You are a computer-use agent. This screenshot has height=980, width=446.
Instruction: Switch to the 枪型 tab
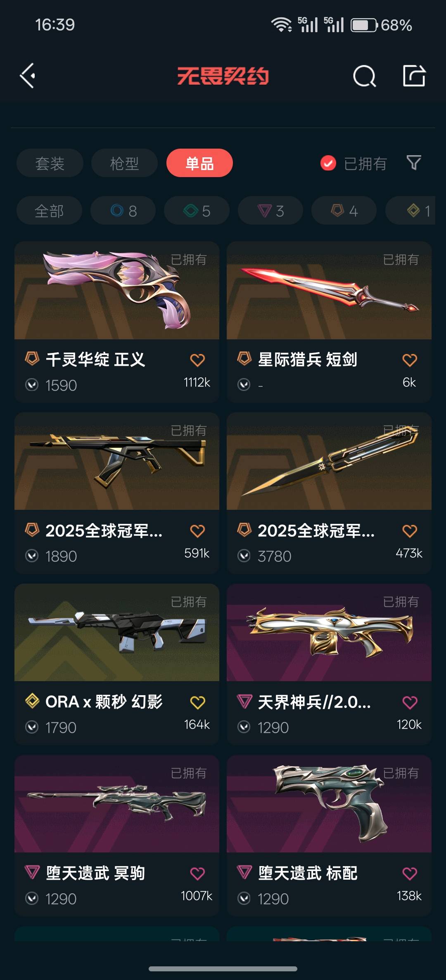pos(124,163)
